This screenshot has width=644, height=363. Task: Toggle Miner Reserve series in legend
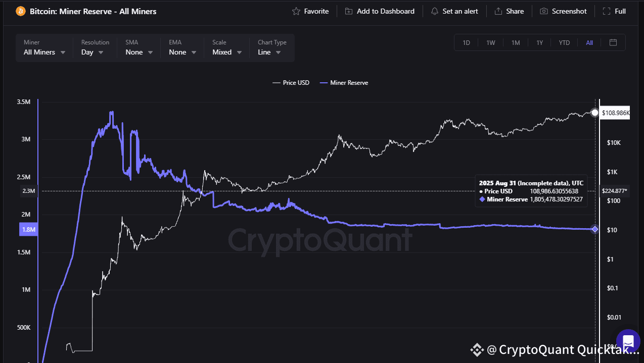click(x=344, y=82)
